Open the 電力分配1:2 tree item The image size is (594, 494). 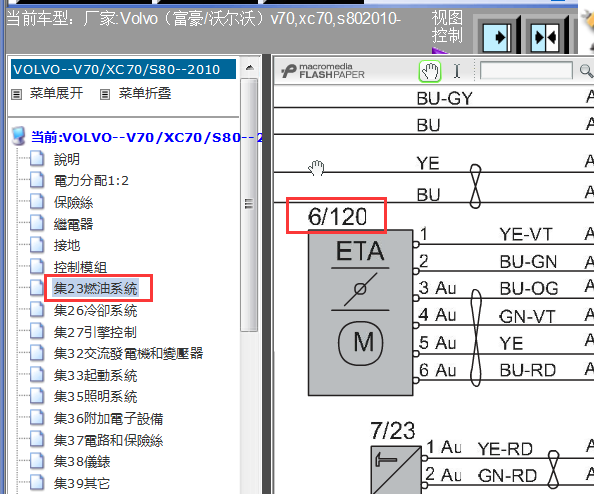(x=91, y=181)
